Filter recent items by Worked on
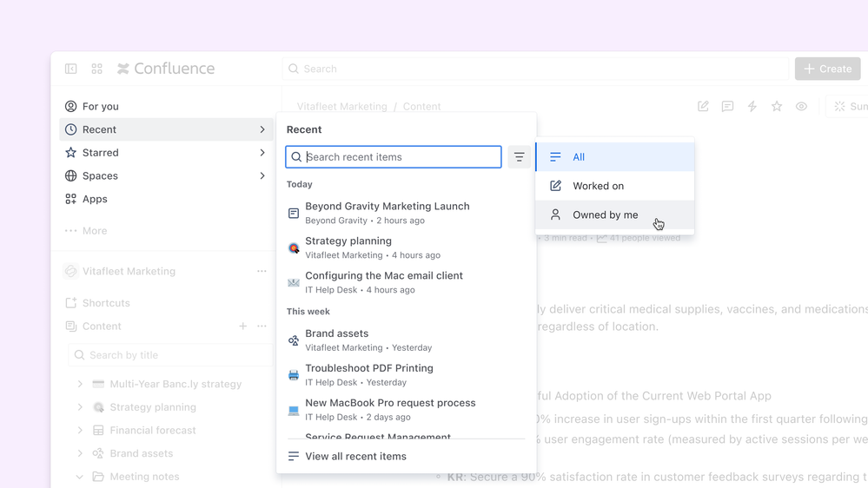The width and height of the screenshot is (868, 488). click(x=615, y=186)
